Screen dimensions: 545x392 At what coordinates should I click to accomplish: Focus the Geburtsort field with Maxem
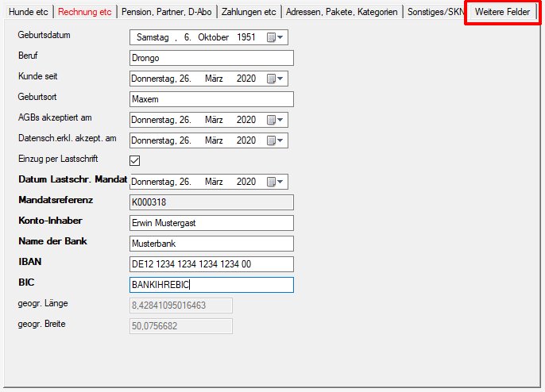pyautogui.click(x=211, y=99)
